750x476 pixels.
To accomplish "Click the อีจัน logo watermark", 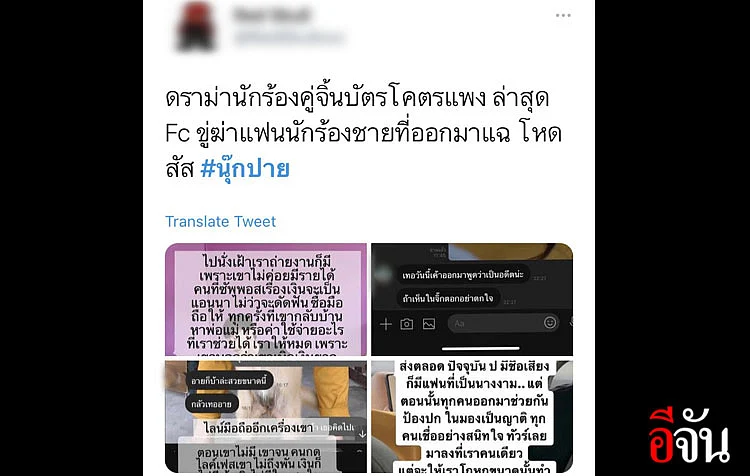I will click(689, 436).
